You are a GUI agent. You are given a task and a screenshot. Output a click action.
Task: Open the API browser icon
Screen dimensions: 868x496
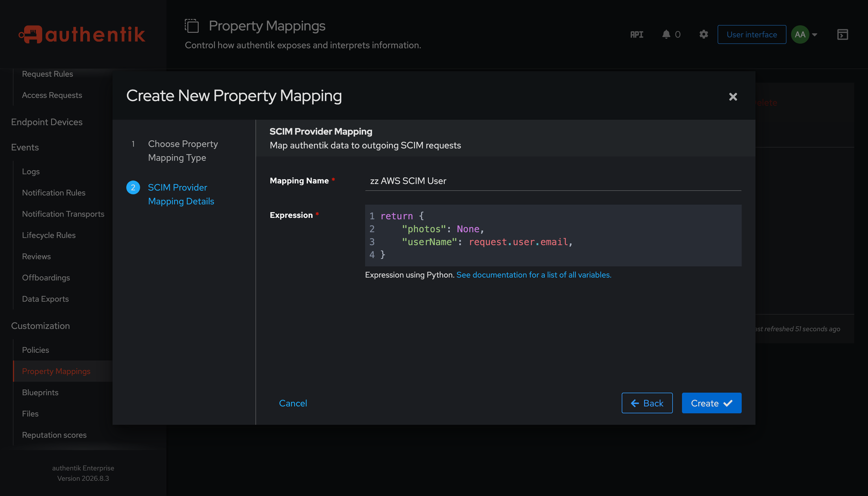637,34
